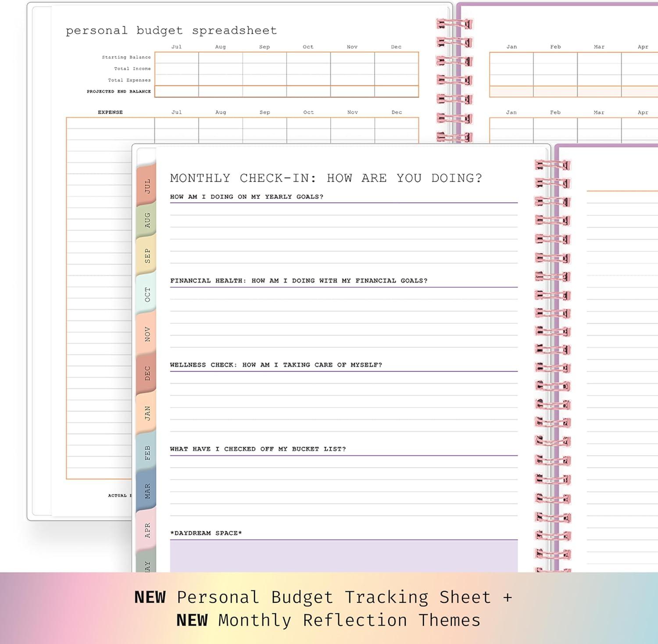The width and height of the screenshot is (658, 644).
Task: Click the Total Income row label
Action: coord(132,68)
